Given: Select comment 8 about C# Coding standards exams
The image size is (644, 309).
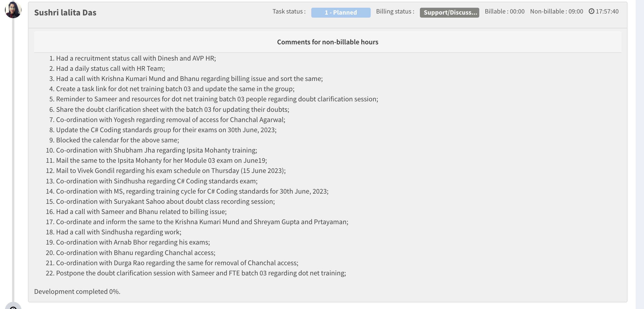Looking at the screenshot, I should coord(166,130).
